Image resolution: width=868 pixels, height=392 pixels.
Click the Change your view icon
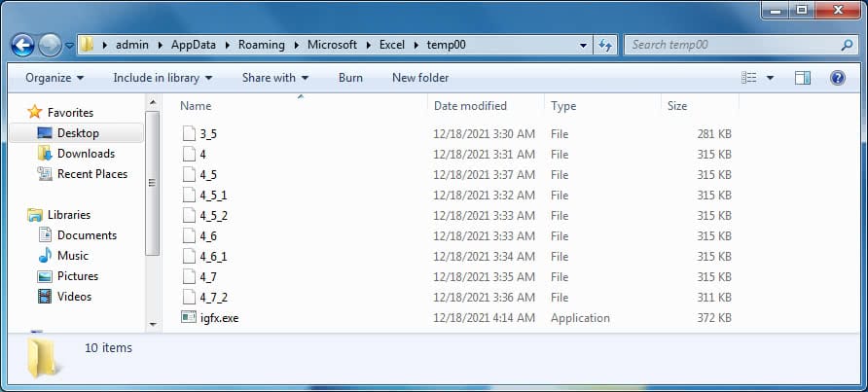click(748, 78)
